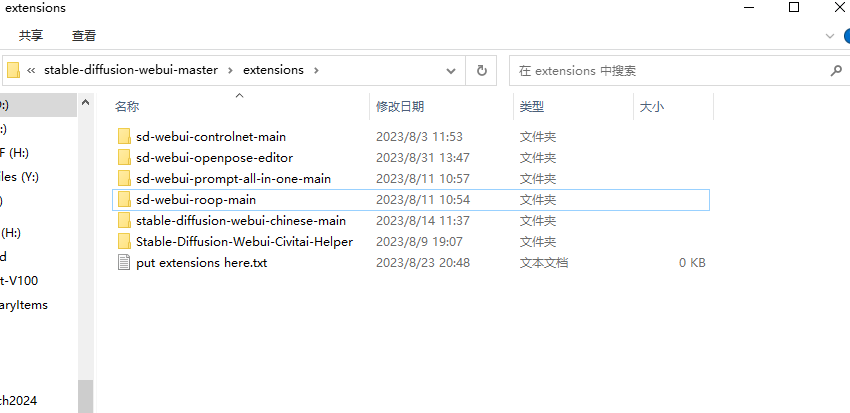Viewport: 850px width, 413px height.
Task: Open the 查看 ribbon tab
Action: tap(84, 36)
